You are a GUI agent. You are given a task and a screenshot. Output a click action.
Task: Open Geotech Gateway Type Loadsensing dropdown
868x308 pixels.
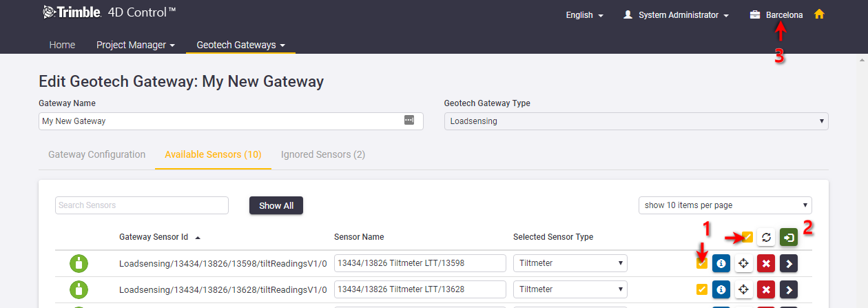636,121
